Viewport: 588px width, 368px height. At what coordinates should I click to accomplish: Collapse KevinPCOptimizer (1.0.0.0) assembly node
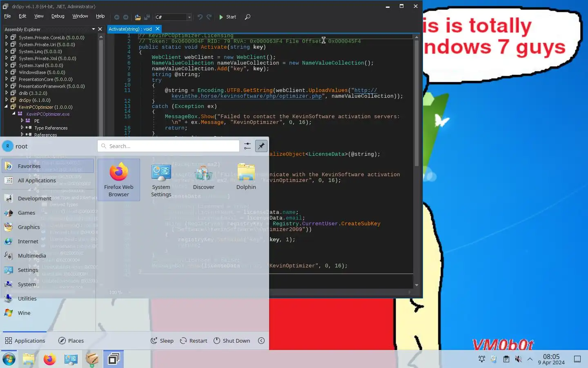(7, 107)
